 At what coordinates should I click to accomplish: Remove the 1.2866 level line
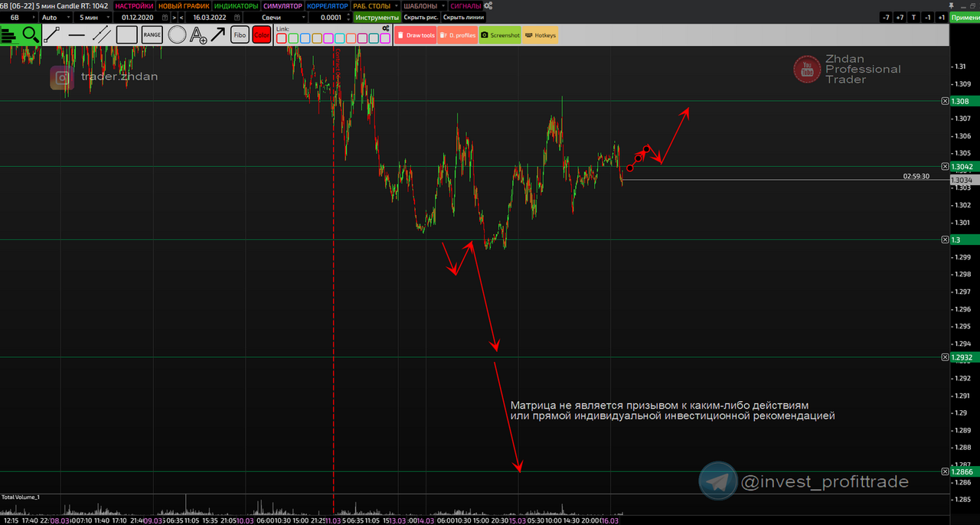[x=945, y=471]
